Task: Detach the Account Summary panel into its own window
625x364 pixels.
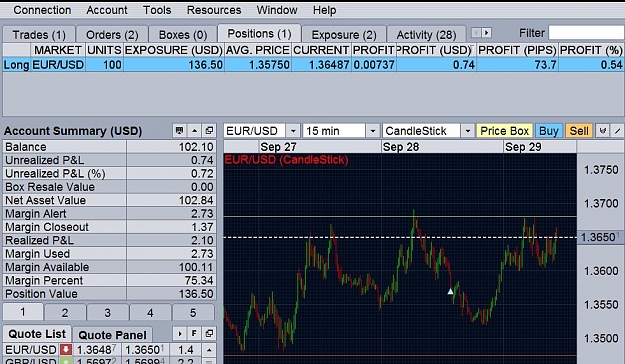Action: point(209,130)
